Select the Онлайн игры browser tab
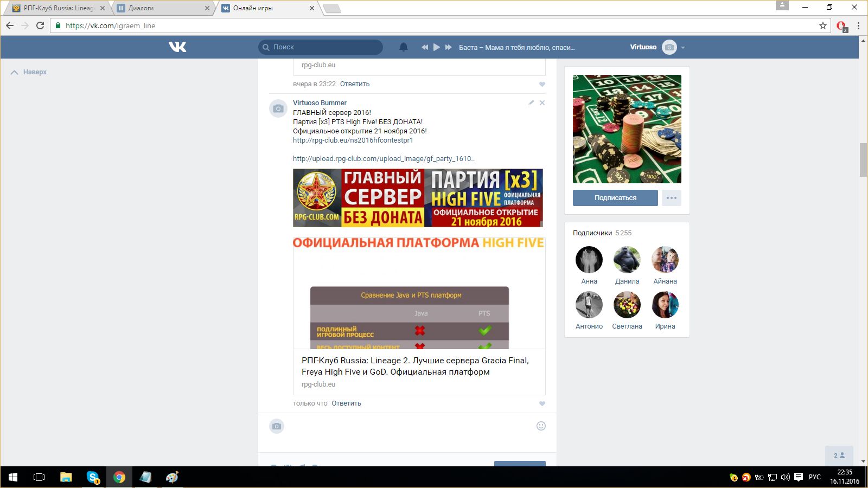The width and height of the screenshot is (868, 488). [267, 8]
